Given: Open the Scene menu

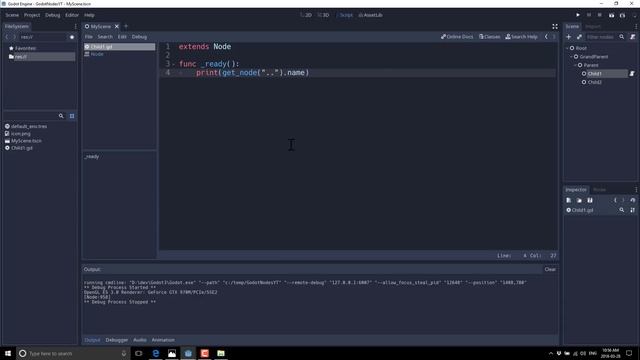Looking at the screenshot, I should [12, 15].
